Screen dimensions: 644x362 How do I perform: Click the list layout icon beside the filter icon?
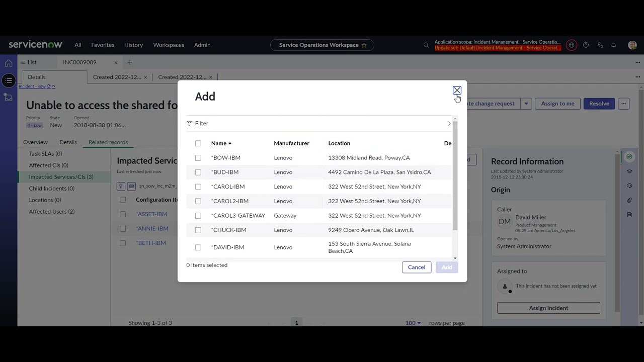pyautogui.click(x=131, y=187)
